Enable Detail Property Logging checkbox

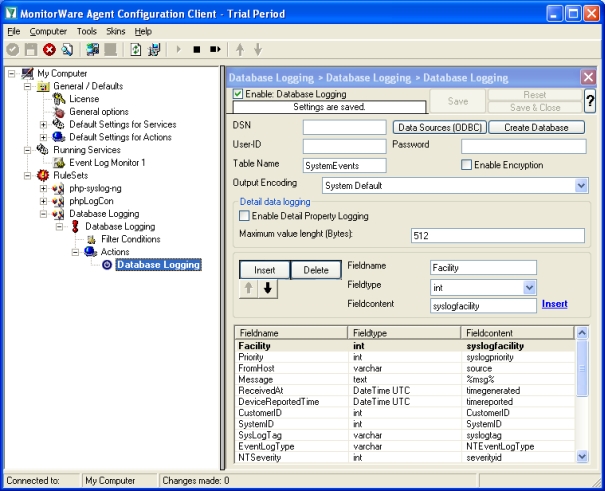(x=245, y=216)
